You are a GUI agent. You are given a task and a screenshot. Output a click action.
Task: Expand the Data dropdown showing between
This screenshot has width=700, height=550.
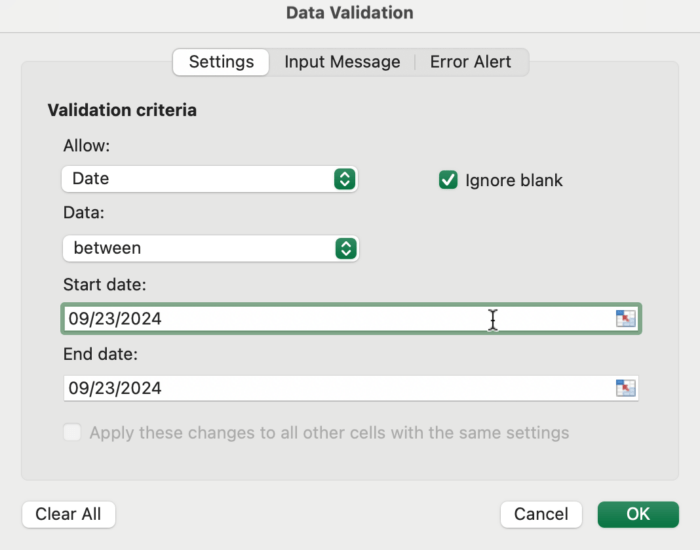pos(200,248)
